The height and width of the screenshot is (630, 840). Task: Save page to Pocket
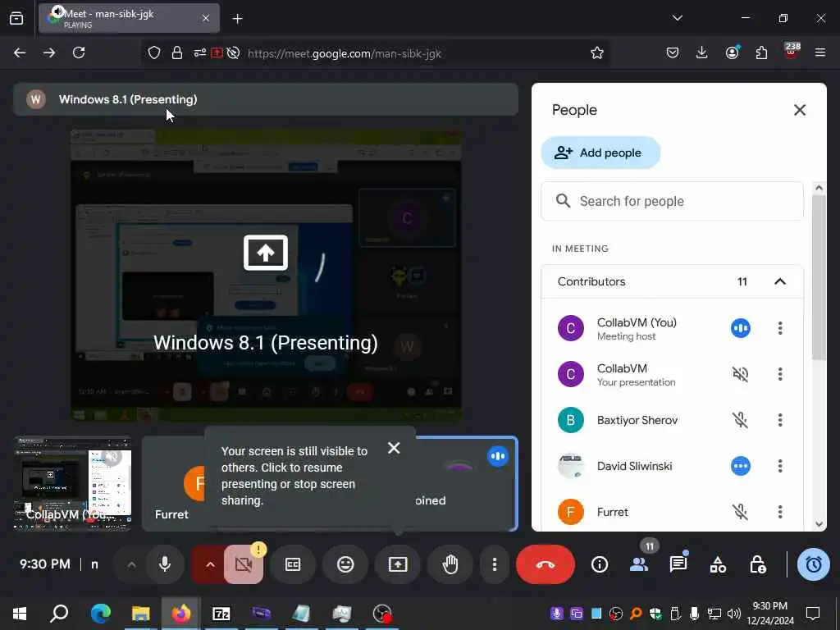coord(673,52)
